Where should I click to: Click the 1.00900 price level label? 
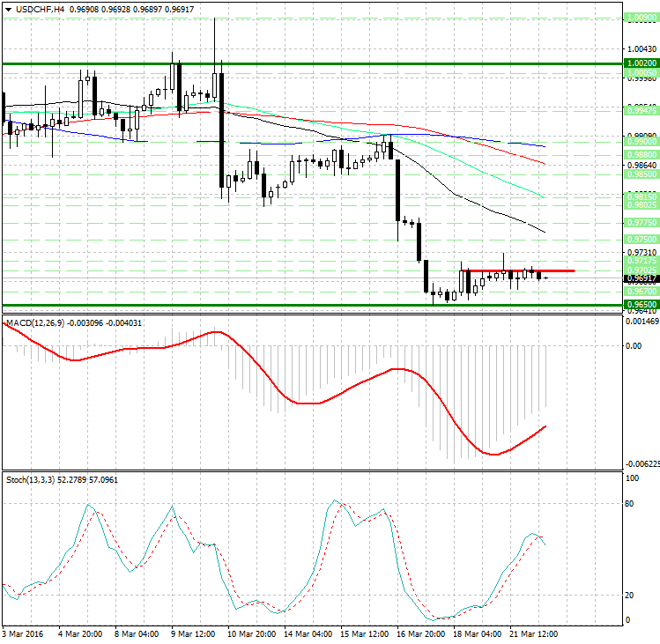click(x=641, y=18)
